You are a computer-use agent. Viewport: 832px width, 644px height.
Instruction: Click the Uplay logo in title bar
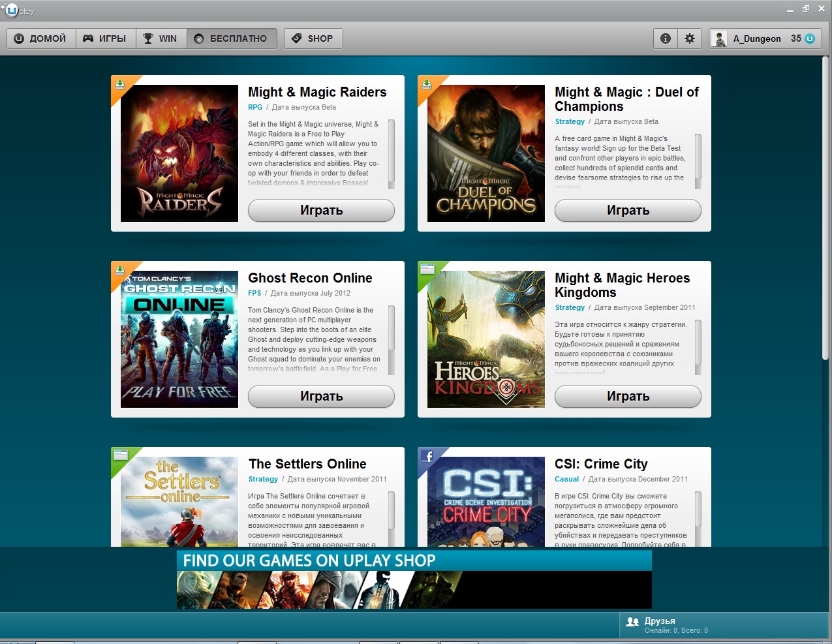click(19, 10)
